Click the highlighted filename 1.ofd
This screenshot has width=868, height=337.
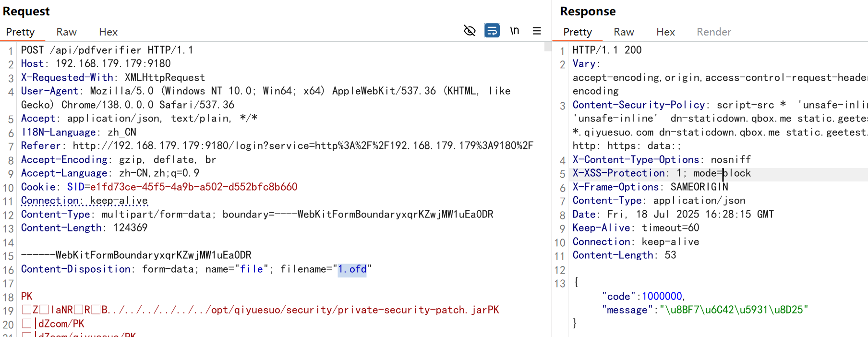tap(352, 269)
